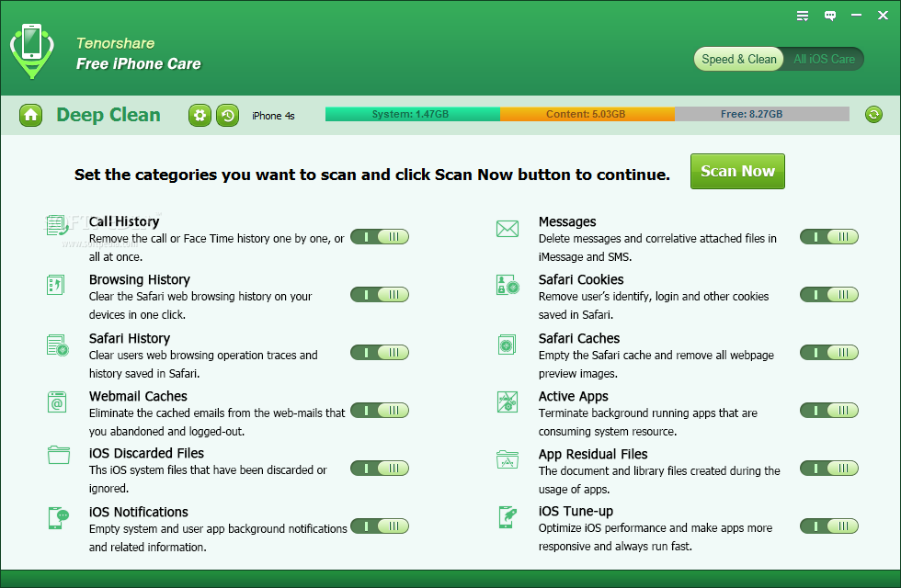
Task: Click the Tenorshare phone logo
Action: pos(31,51)
